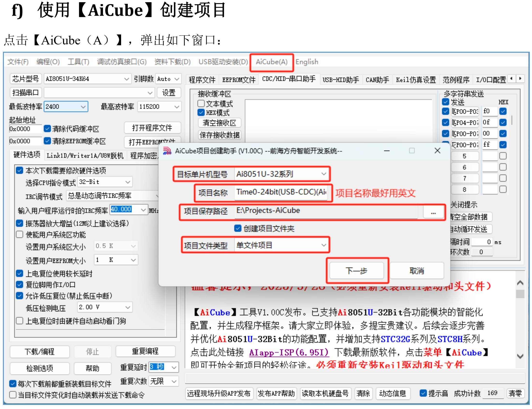Click the tab strip left scroll arrow
The width and height of the screenshot is (532, 409).
coord(511,79)
